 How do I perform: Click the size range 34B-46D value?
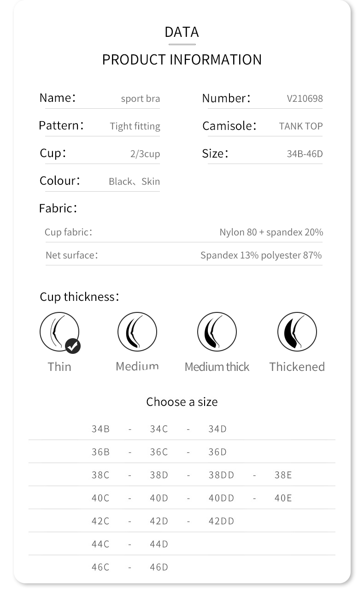pos(305,154)
